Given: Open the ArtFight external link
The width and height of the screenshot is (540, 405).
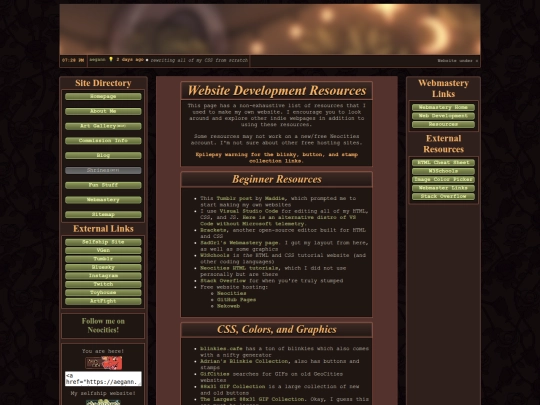Looking at the screenshot, I should 103,301.
